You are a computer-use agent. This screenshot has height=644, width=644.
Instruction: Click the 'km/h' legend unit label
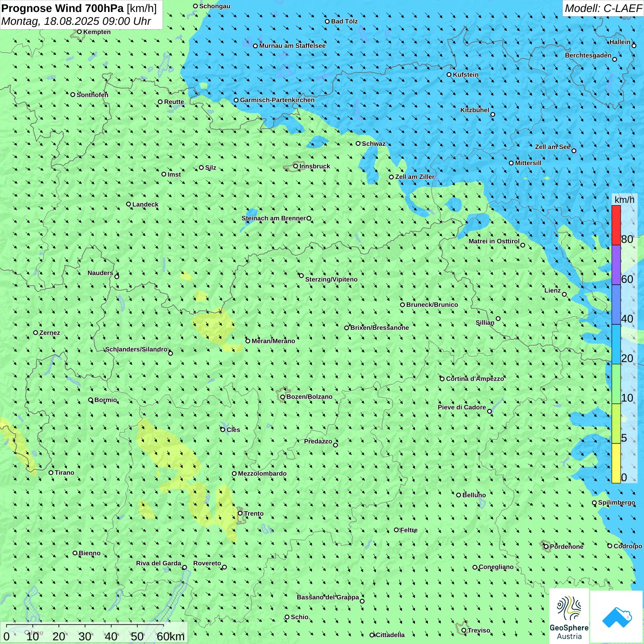[x=624, y=200]
